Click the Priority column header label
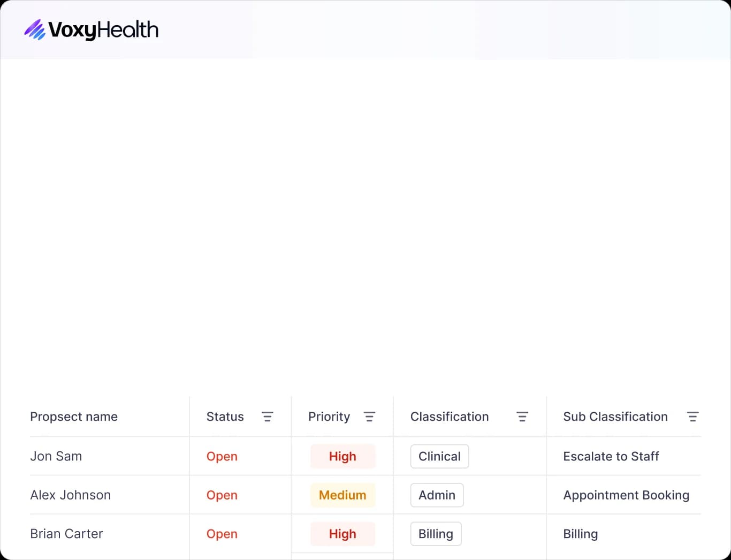 click(x=329, y=417)
